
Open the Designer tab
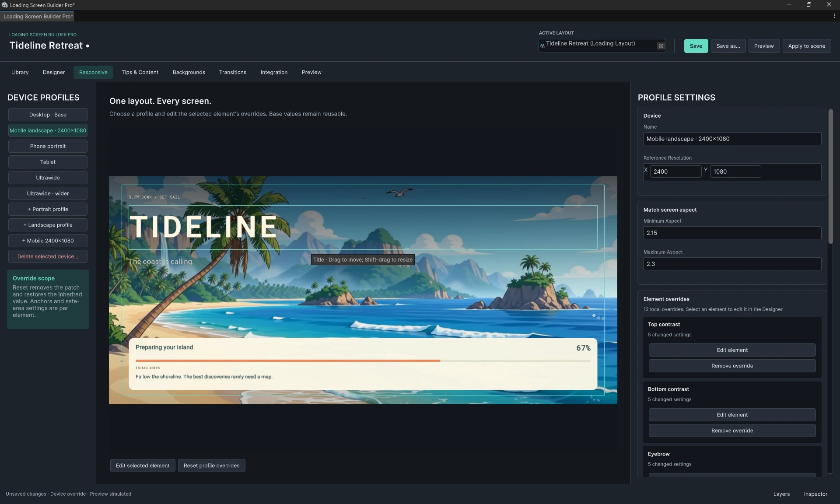54,72
